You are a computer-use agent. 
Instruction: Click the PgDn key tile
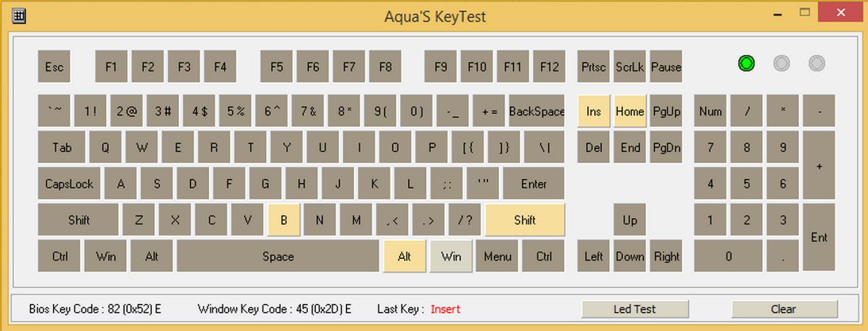point(666,147)
